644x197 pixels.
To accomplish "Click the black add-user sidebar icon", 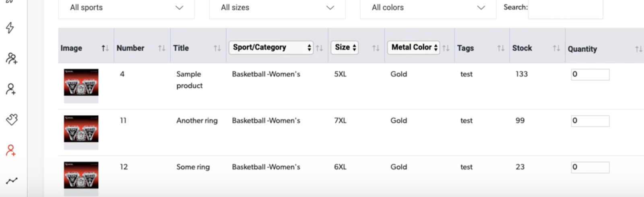I will tap(11, 89).
